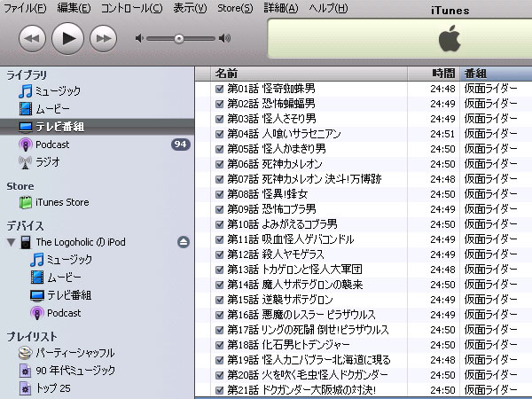Select the ラジオ label in sidebar
The height and width of the screenshot is (399, 532).
[x=48, y=162]
